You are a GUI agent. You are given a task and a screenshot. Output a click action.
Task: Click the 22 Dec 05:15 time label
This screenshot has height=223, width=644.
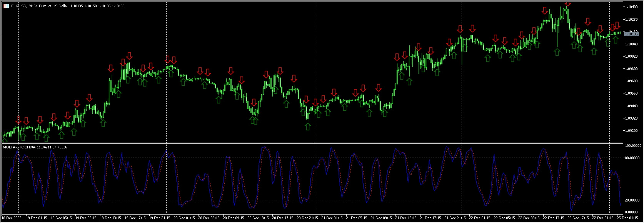(504, 218)
